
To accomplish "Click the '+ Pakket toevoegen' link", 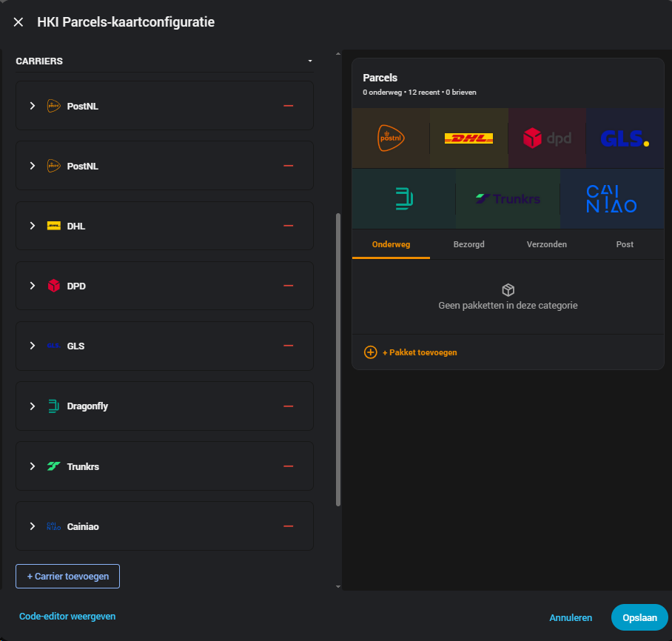I will tap(420, 352).
